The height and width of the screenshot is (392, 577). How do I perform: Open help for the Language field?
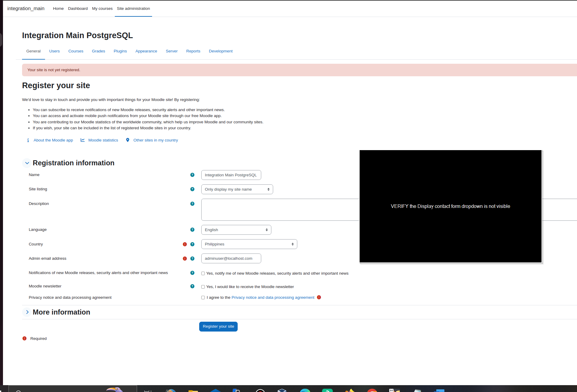coord(192,230)
